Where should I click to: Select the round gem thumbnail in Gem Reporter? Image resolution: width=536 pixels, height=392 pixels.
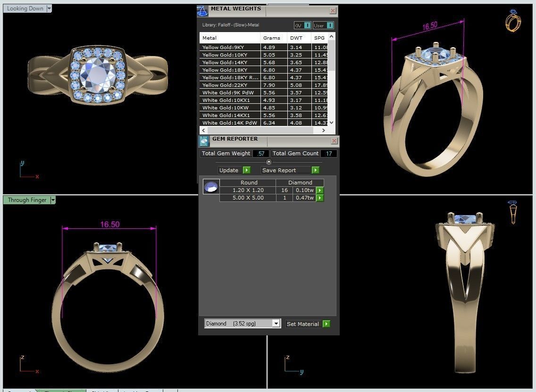pos(211,187)
